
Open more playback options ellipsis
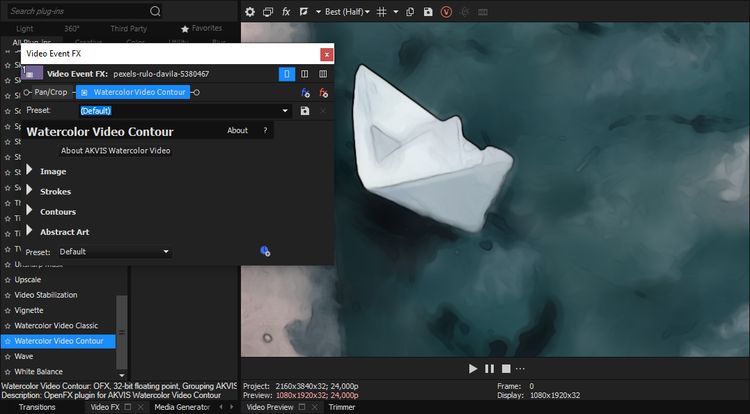(x=520, y=369)
